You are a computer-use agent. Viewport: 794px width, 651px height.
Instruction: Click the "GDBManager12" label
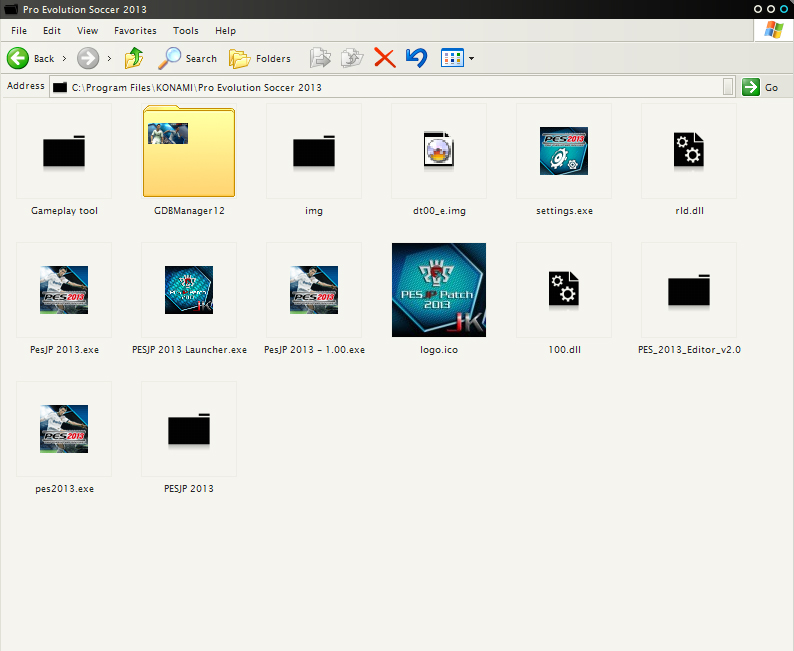coord(189,211)
